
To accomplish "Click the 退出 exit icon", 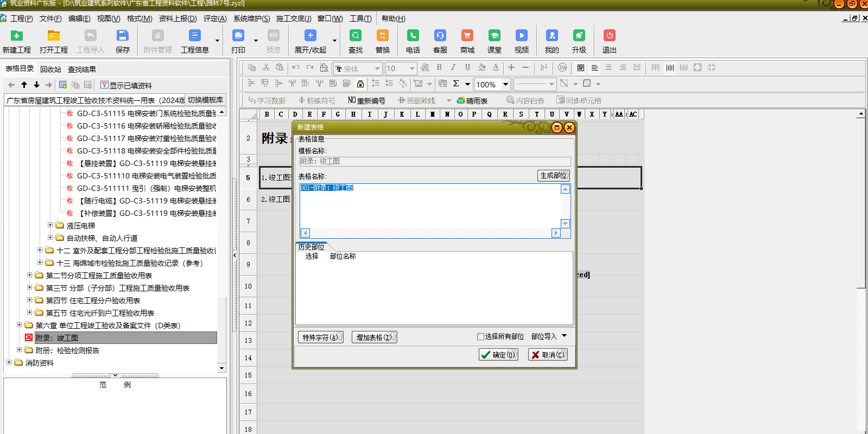I will point(610,36).
